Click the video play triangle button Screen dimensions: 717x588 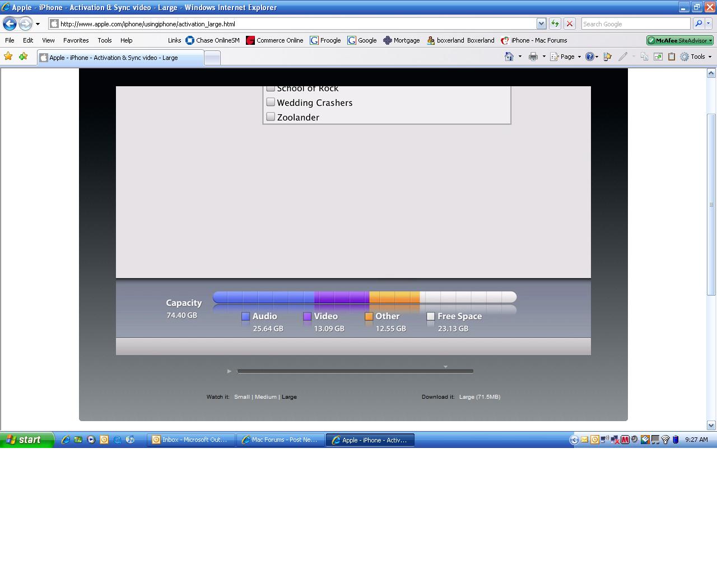(229, 371)
